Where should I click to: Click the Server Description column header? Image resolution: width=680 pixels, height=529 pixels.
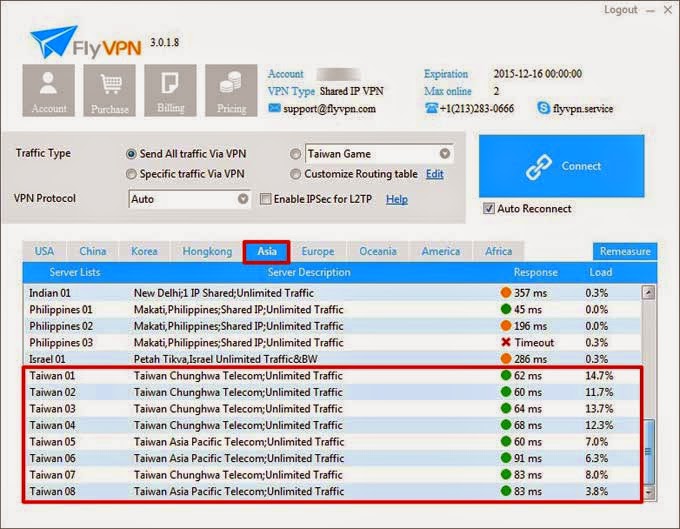click(309, 272)
